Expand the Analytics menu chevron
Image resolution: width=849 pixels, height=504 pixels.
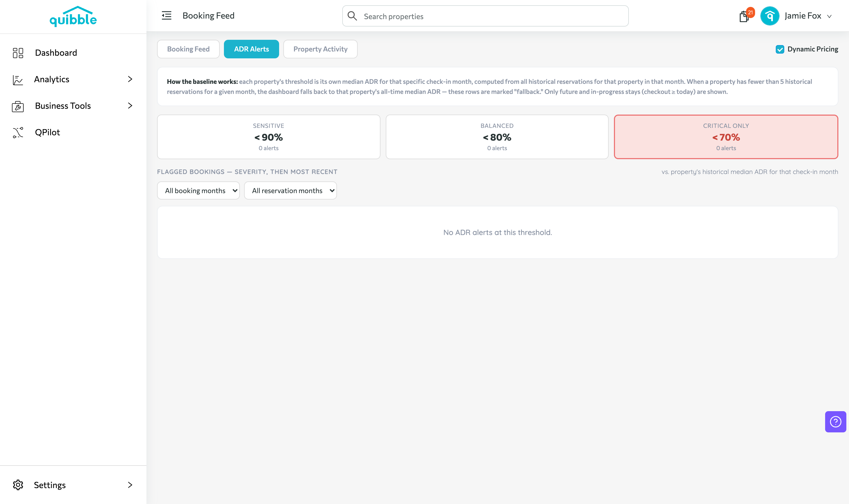click(130, 79)
